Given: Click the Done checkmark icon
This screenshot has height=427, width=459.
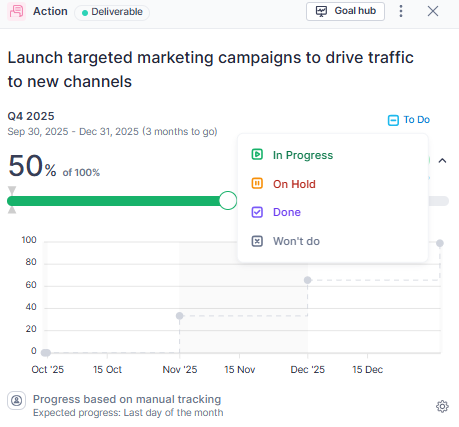Looking at the screenshot, I should (x=257, y=212).
